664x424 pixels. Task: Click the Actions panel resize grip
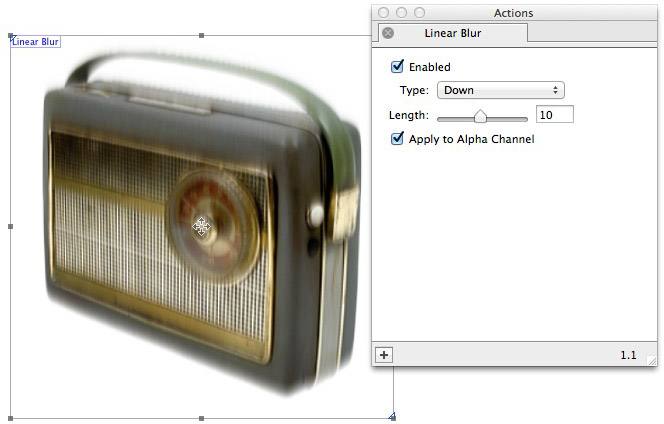(652, 360)
